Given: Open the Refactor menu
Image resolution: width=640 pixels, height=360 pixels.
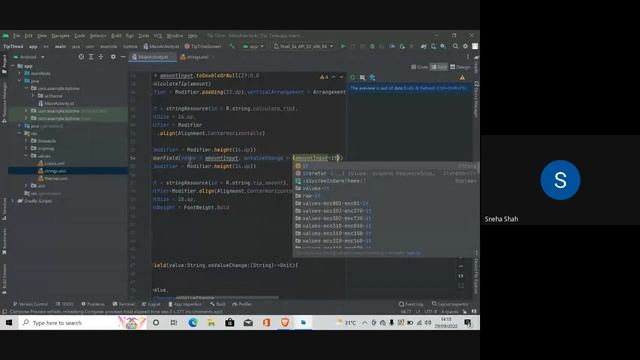Looking at the screenshot, I should coord(98,36).
